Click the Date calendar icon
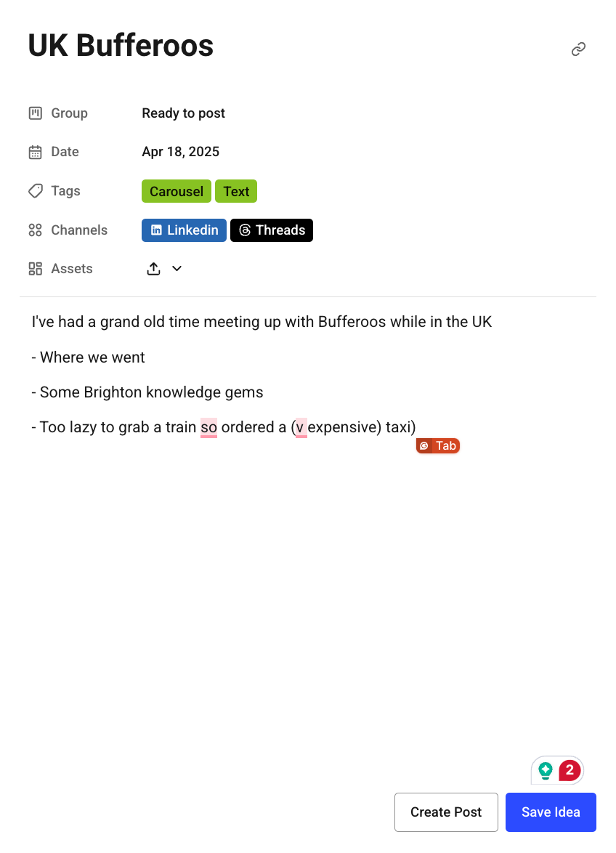The height and width of the screenshot is (853, 616). [x=36, y=152]
